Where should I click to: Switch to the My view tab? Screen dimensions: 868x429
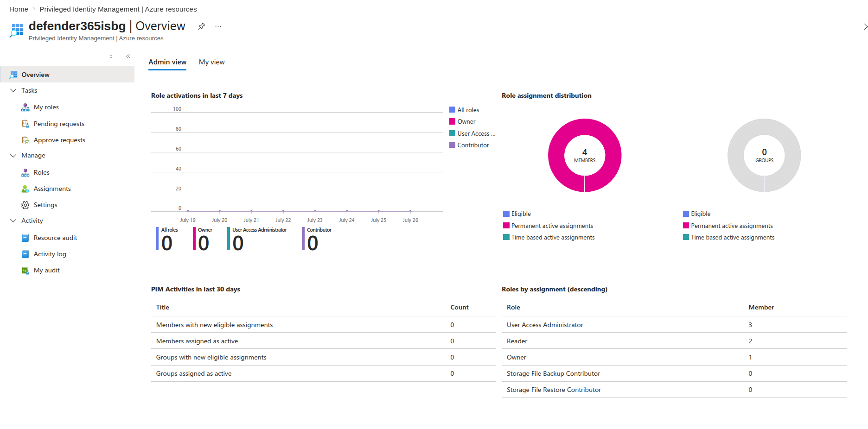(x=212, y=62)
